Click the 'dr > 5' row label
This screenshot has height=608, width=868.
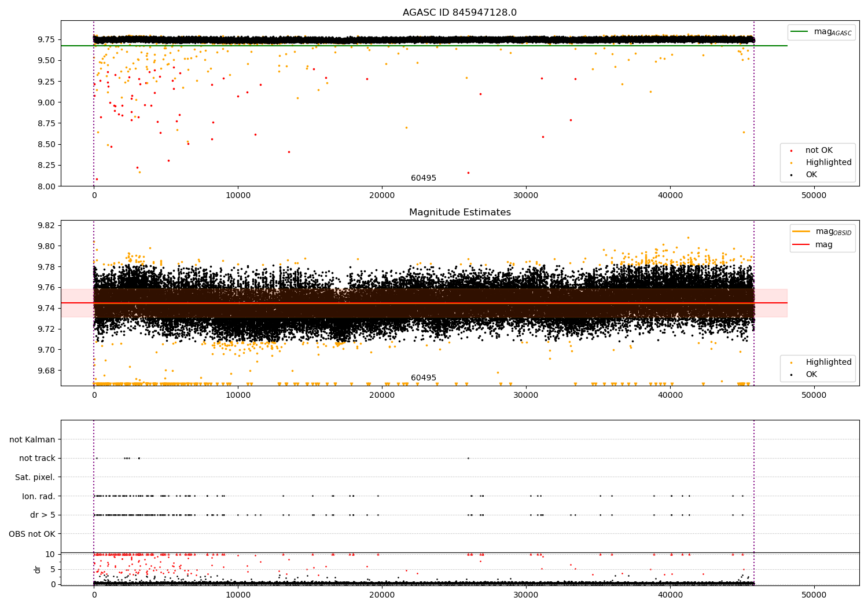pos(43,515)
